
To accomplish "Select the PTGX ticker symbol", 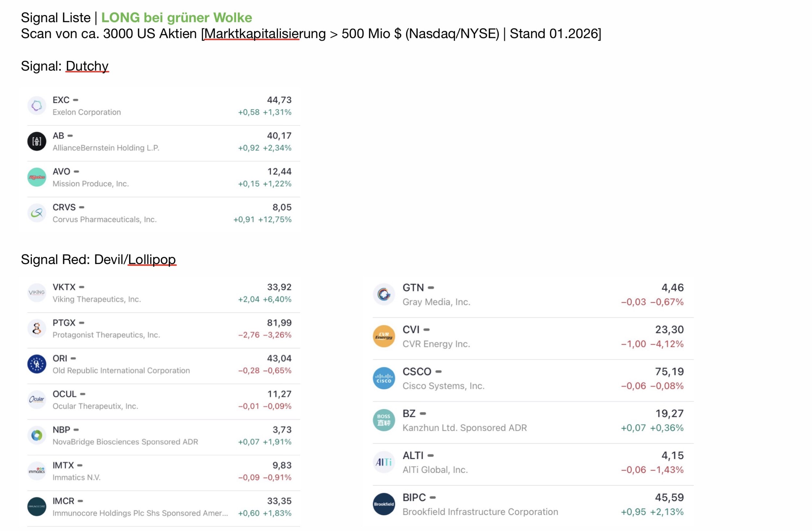I will pyautogui.click(x=64, y=323).
